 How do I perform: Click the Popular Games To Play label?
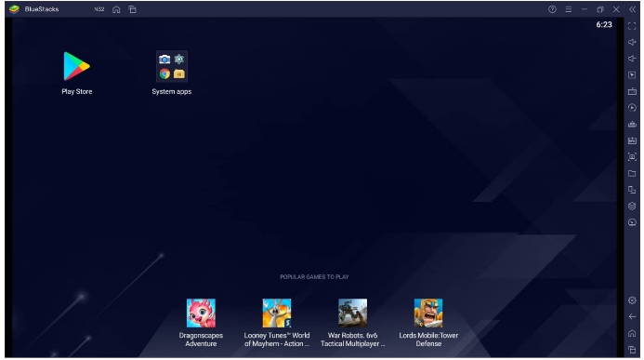click(x=314, y=277)
